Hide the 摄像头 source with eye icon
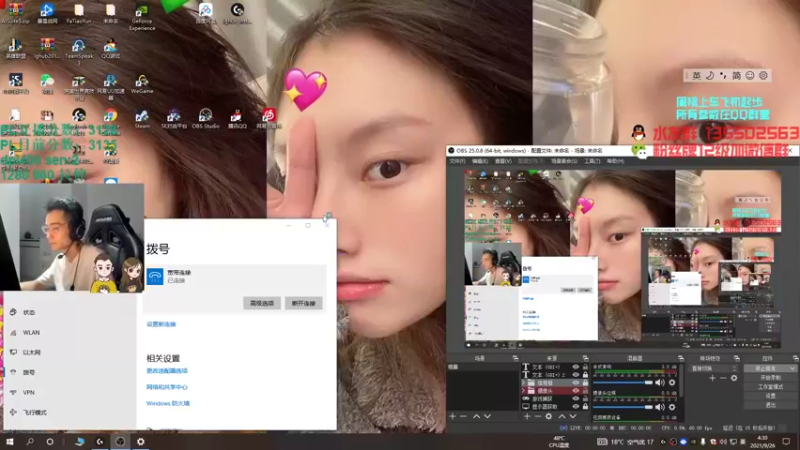The height and width of the screenshot is (450, 800). click(x=576, y=391)
